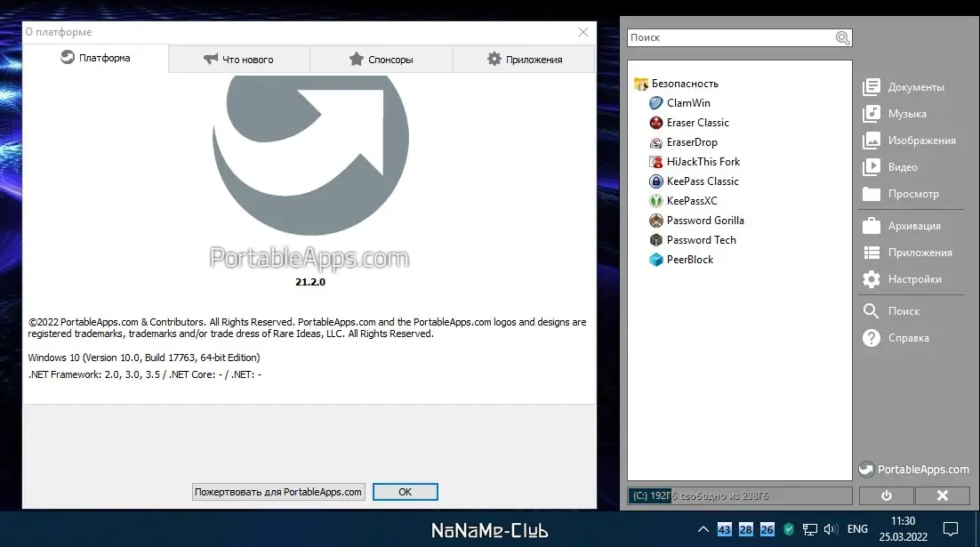Image resolution: width=980 pixels, height=547 pixels.
Task: Collapse the Безопасность folder category
Action: 676,83
